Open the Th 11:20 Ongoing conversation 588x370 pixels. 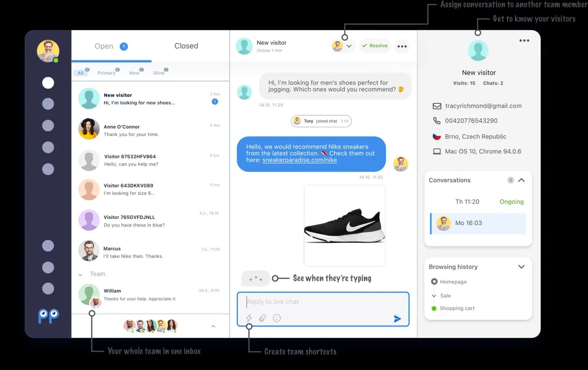[x=478, y=202]
